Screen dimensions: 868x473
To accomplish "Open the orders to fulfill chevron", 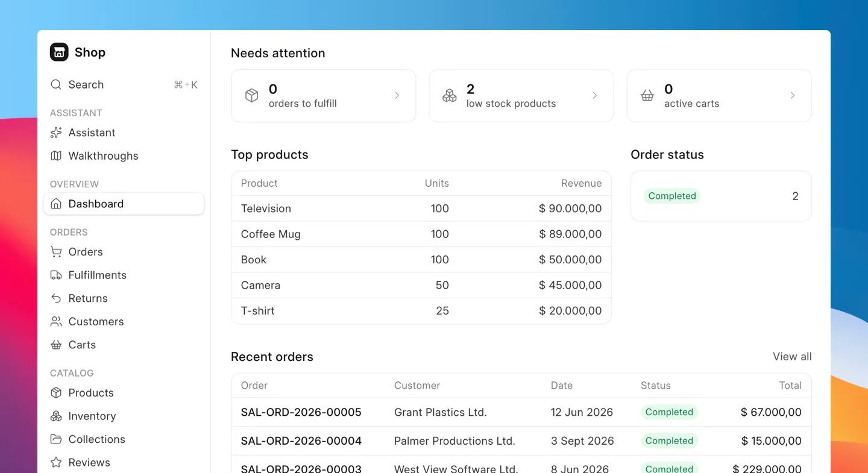I will (397, 95).
